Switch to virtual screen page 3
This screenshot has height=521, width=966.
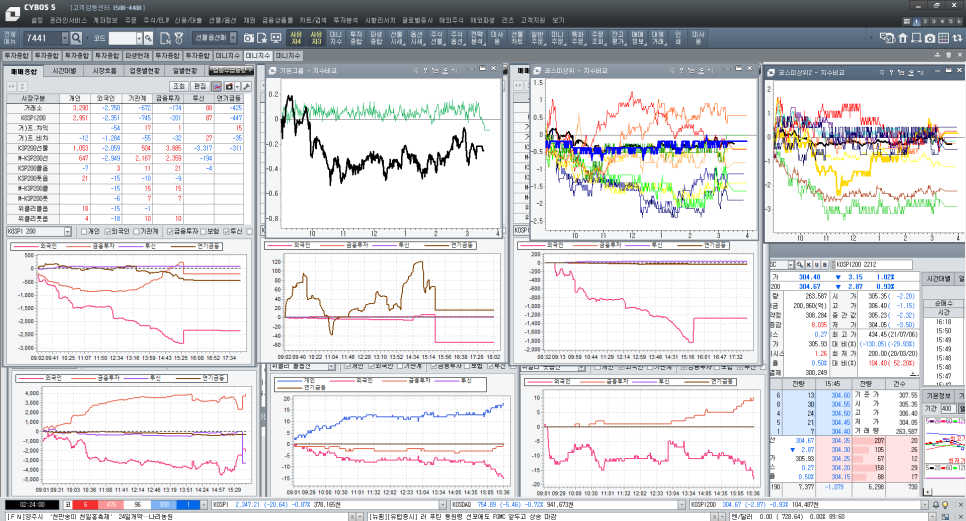pos(933,21)
